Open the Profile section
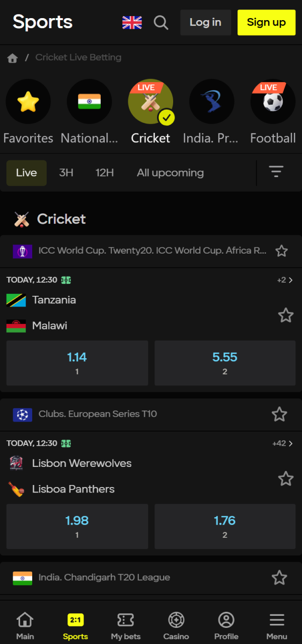The height and width of the screenshot is (644, 302). [226, 624]
